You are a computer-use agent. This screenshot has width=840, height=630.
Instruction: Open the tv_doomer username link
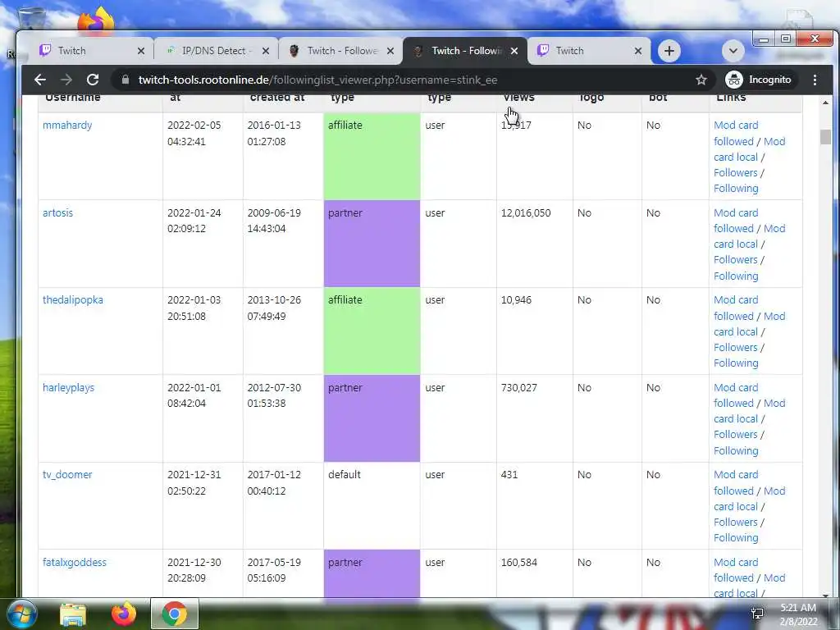(x=67, y=475)
